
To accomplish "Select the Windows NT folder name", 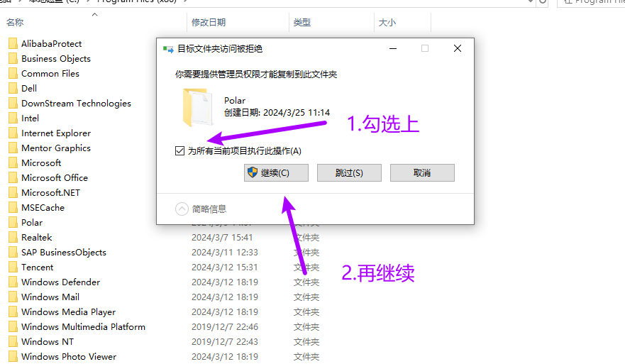I will pos(48,342).
